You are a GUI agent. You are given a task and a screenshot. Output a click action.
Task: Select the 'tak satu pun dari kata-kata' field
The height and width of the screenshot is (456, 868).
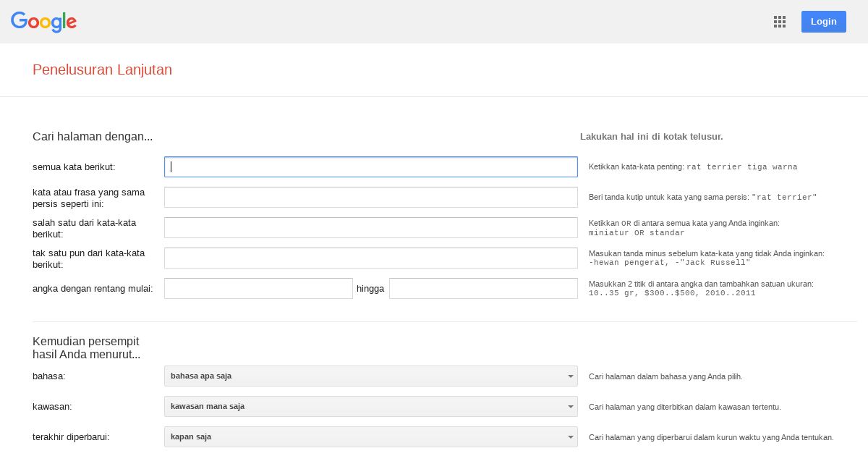tap(370, 258)
